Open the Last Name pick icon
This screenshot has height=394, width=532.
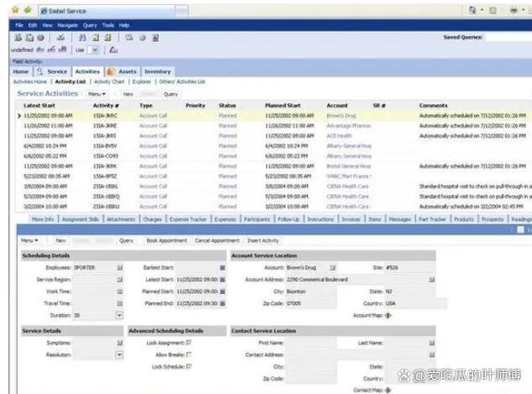[432, 343]
